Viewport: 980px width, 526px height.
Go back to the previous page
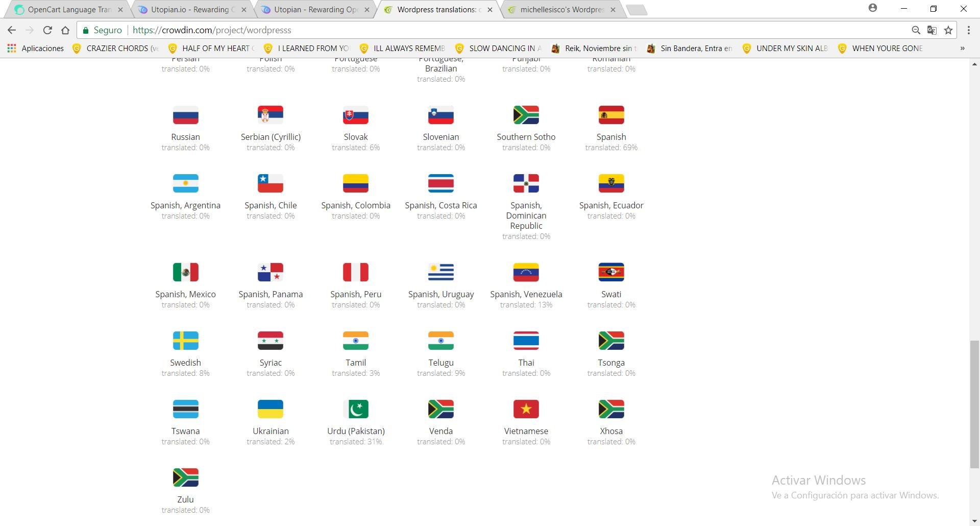(12, 30)
